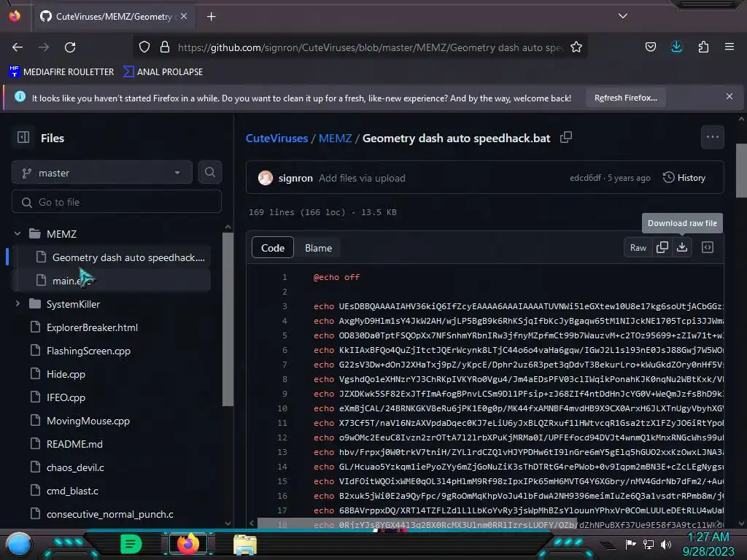The height and width of the screenshot is (560, 747).
Task: Open MovingMouse.cpp file
Action: [88, 421]
